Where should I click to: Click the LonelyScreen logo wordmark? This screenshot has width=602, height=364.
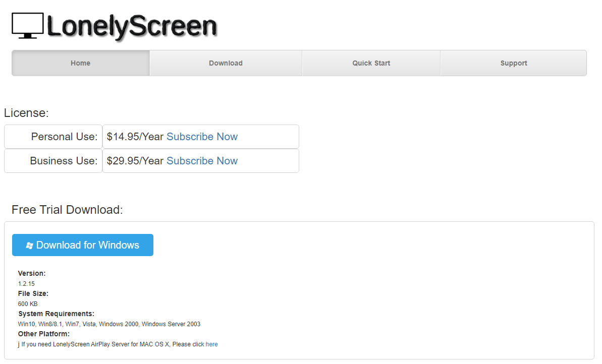coord(132,26)
